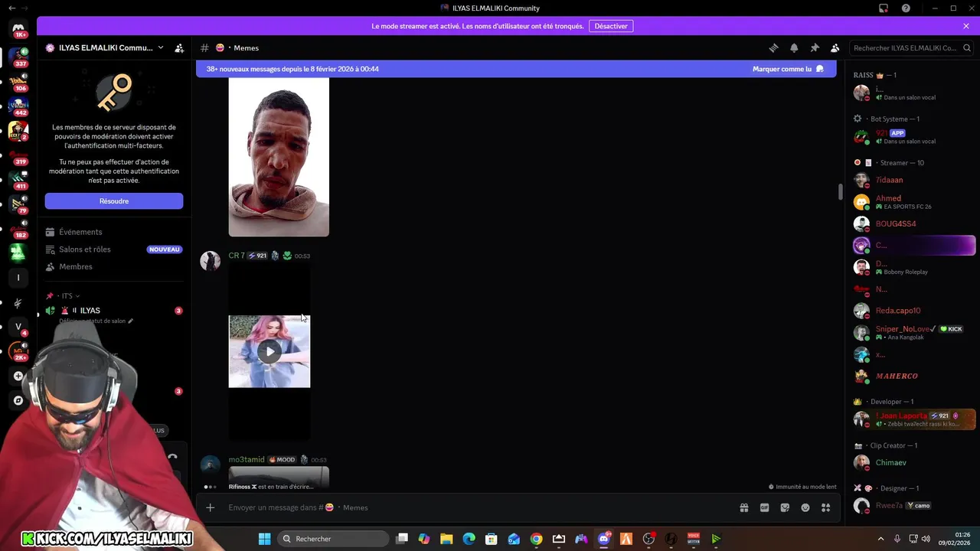
Task: Click the Discord icon in the taskbar
Action: point(604,539)
